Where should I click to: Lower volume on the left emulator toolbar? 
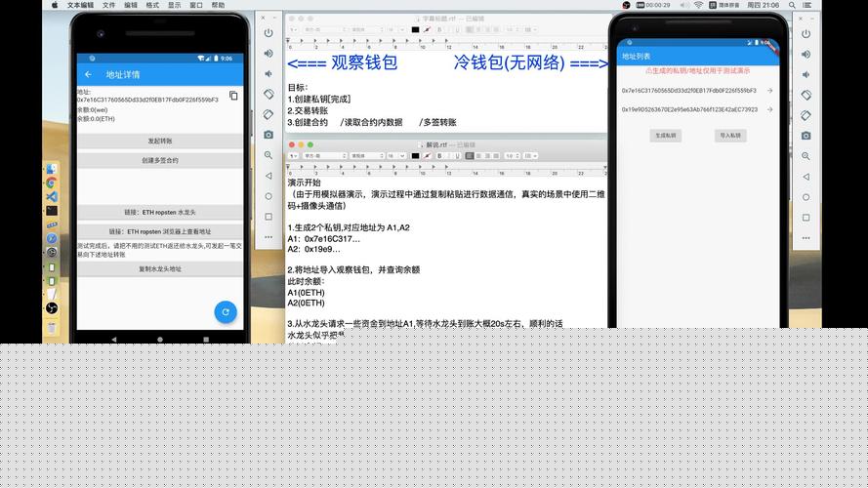pyautogui.click(x=269, y=73)
